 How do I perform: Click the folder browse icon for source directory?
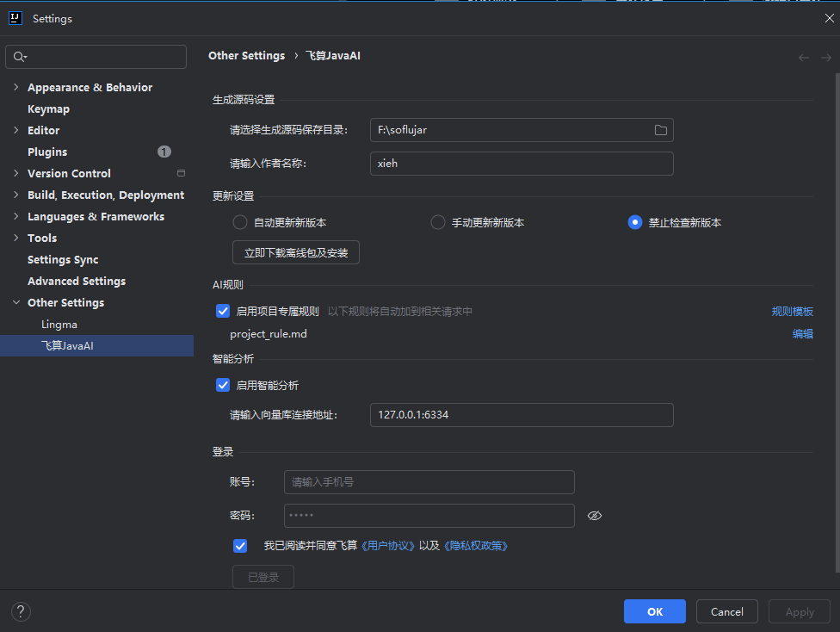click(x=660, y=130)
